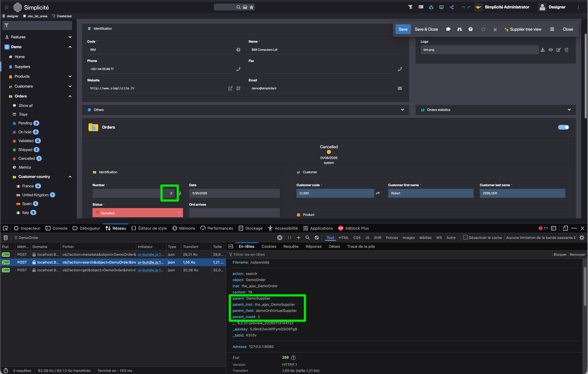Download the bim.png logo file

[x=543, y=50]
